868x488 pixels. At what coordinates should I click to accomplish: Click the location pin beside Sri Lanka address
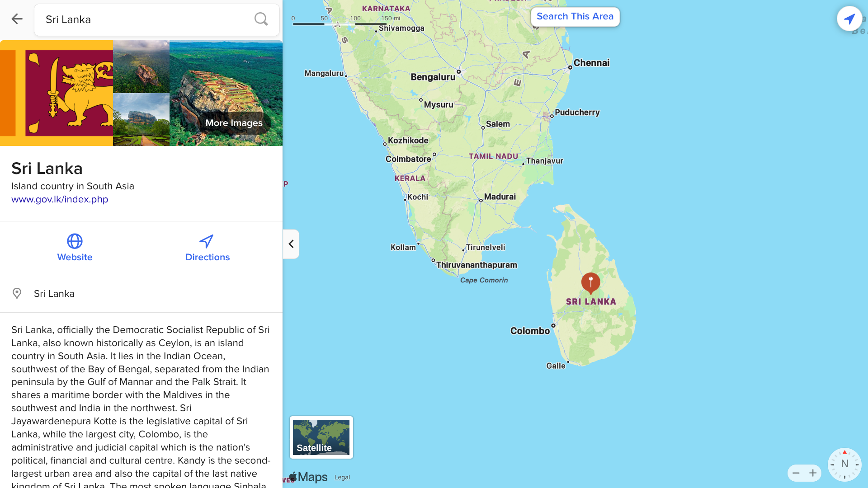[x=17, y=293]
